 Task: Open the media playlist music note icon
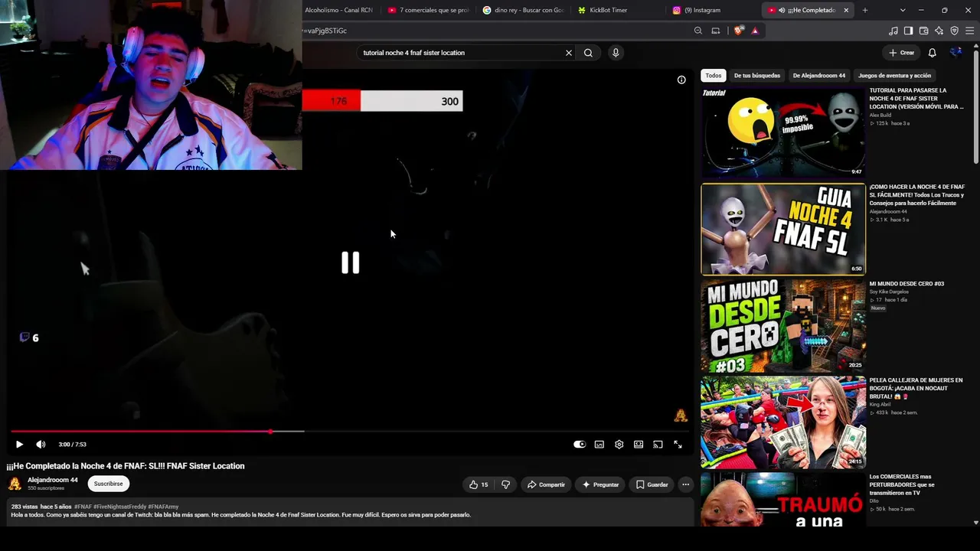[x=893, y=31]
